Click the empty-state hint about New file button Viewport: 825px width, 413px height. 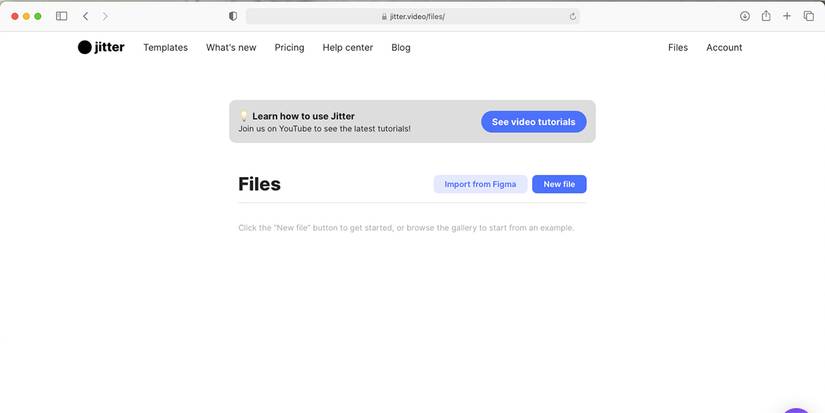(406, 228)
